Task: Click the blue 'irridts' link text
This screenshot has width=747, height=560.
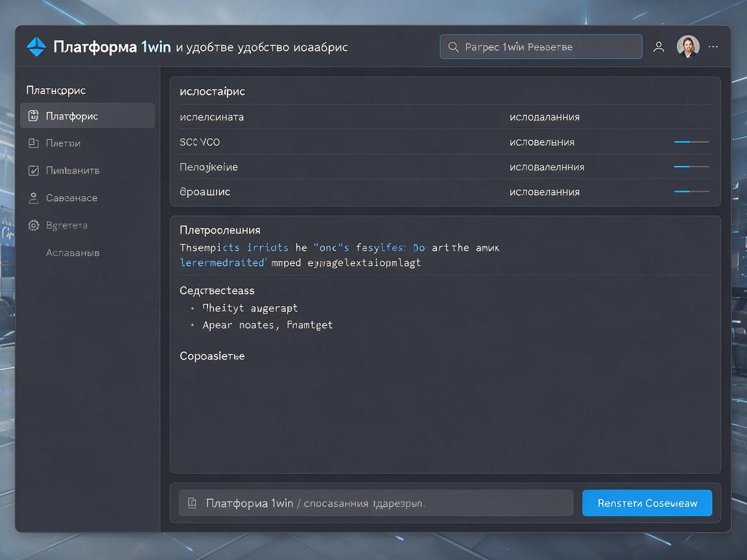Action: click(267, 248)
